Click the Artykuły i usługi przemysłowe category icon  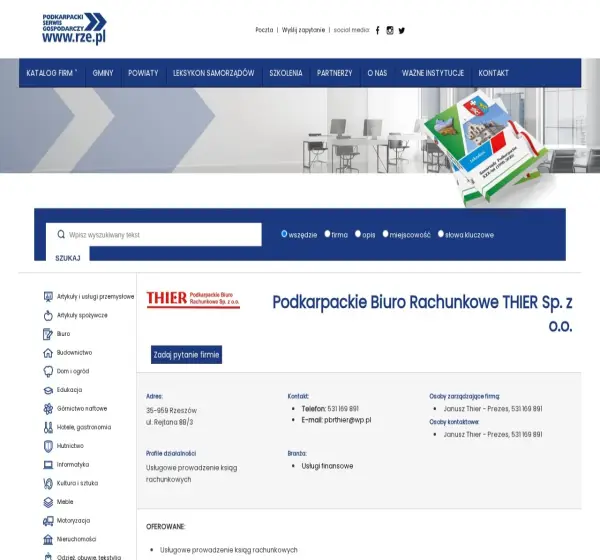[48, 297]
